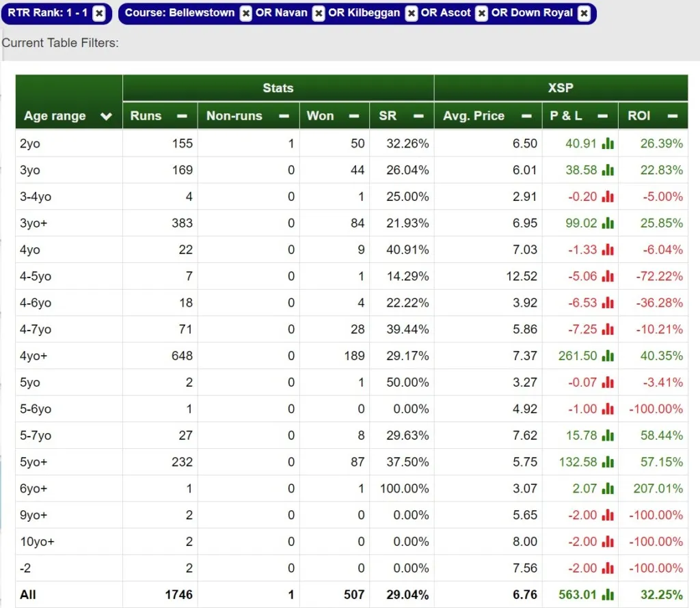Open P&L chart icon for 2yo row
This screenshot has width=700, height=608.
(608, 143)
